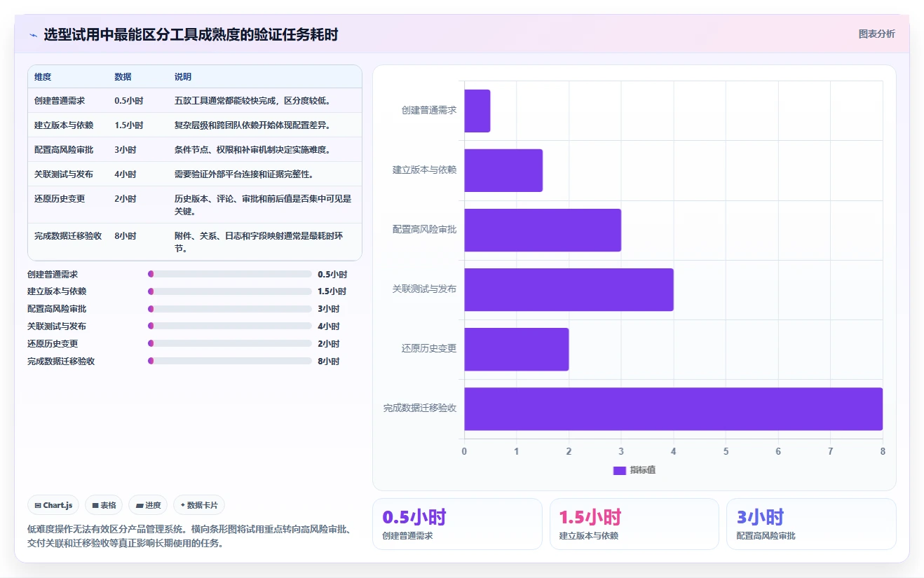Click the 进度 tag chip
The image size is (924, 578).
click(x=148, y=505)
